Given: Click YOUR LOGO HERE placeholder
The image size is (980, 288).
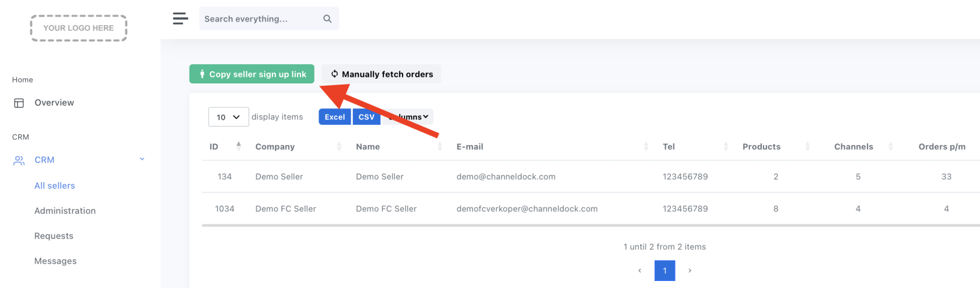Looking at the screenshot, I should pos(79,28).
